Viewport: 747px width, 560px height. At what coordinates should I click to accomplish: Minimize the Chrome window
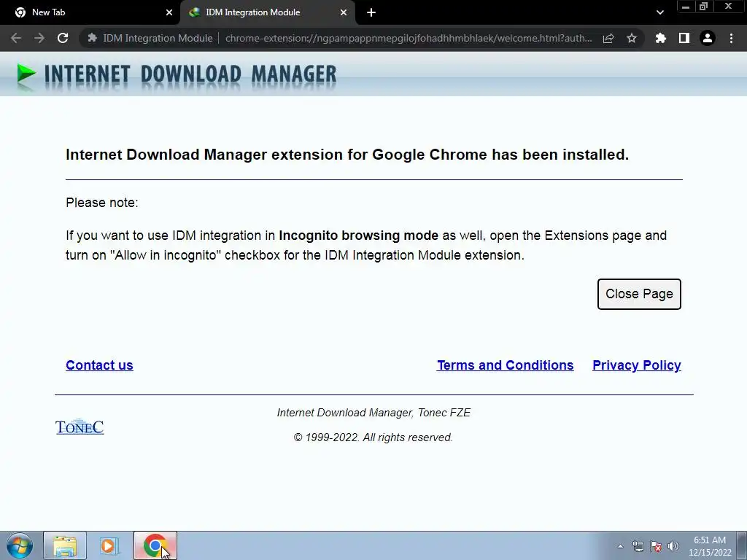(686, 7)
